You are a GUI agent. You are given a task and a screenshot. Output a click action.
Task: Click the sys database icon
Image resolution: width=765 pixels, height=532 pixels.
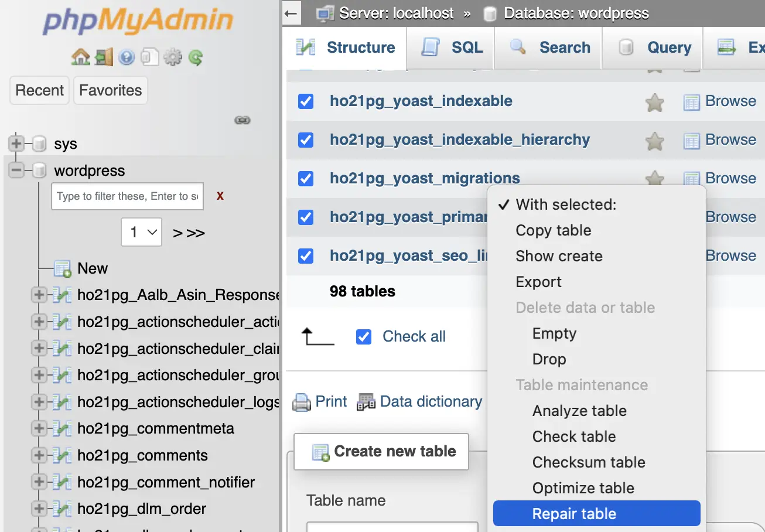[39, 144]
